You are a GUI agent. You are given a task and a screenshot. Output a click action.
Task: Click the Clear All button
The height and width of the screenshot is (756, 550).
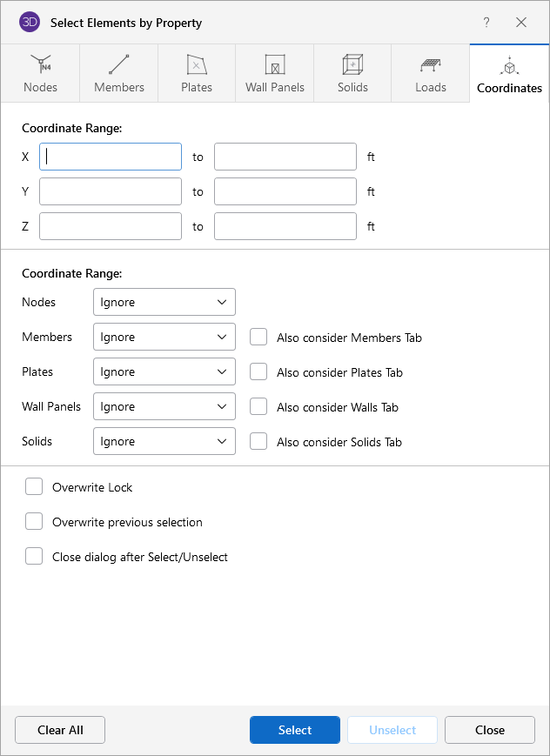[60, 731]
